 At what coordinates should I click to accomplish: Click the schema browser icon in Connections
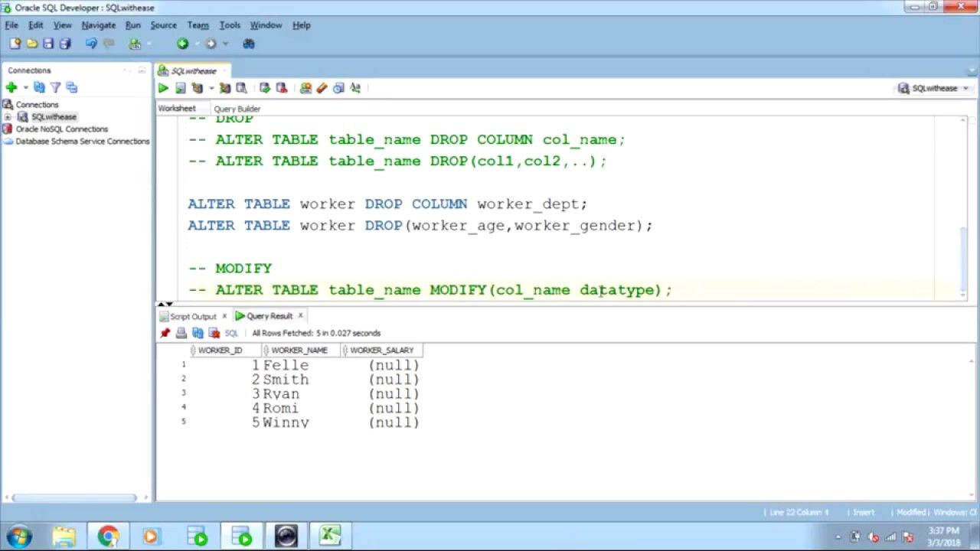pyautogui.click(x=71, y=87)
